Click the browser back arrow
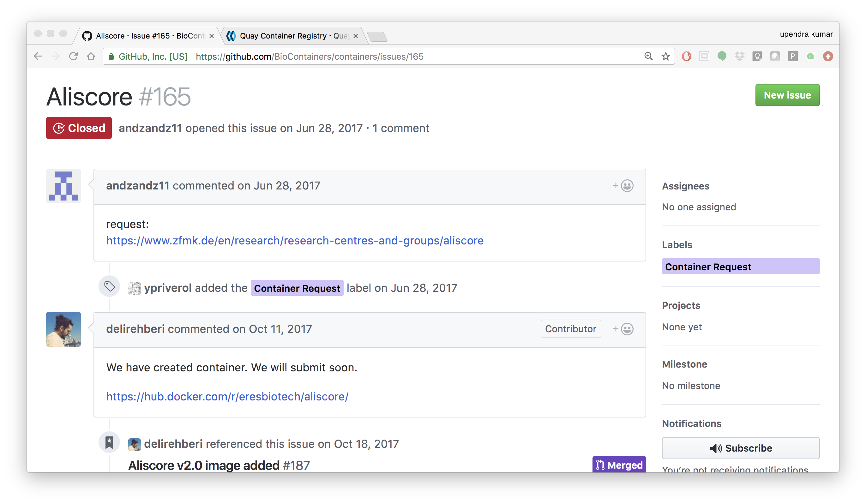The height and width of the screenshot is (504, 866). pyautogui.click(x=38, y=56)
